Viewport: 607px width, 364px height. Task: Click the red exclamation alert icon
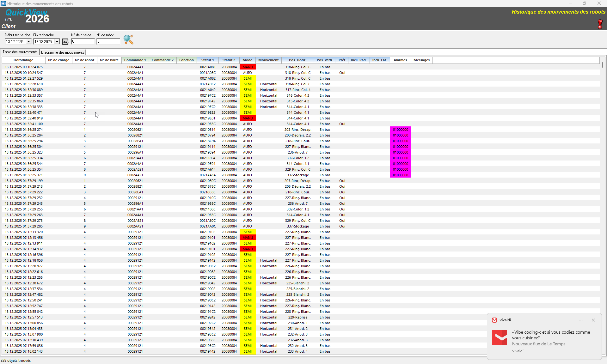coord(600,24)
